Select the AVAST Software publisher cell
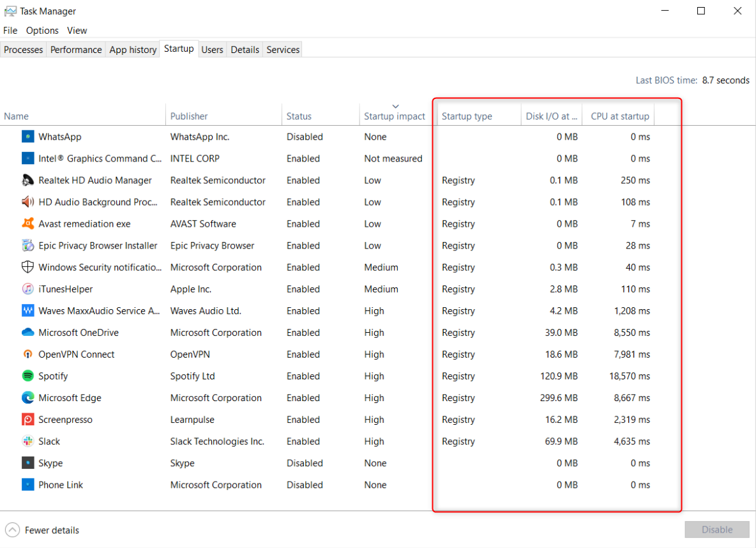Image resolution: width=756 pixels, height=548 pixels. point(203,224)
